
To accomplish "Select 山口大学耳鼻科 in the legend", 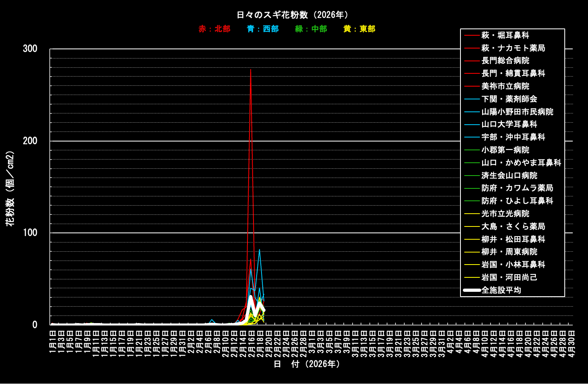I will 509,124.
